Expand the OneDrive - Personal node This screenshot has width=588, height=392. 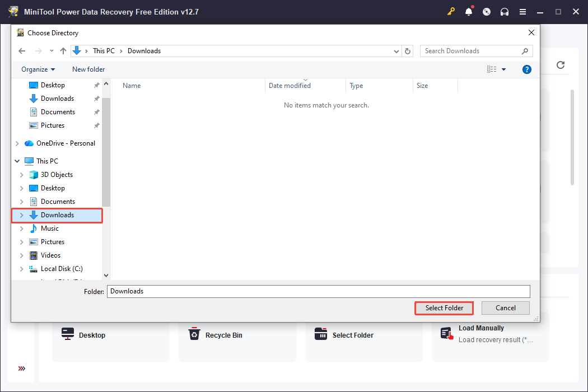tap(16, 143)
